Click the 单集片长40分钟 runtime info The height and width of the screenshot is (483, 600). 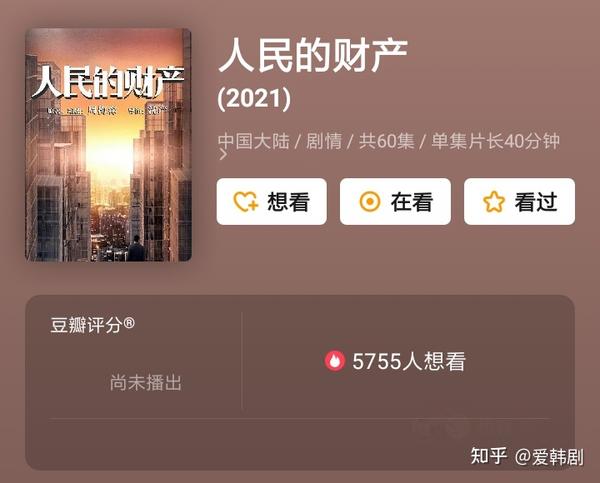[496, 141]
